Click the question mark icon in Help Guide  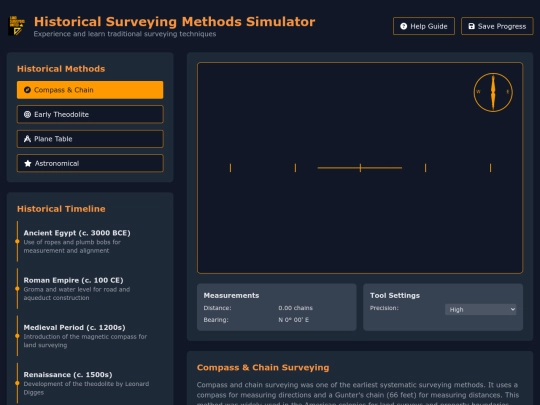click(403, 26)
